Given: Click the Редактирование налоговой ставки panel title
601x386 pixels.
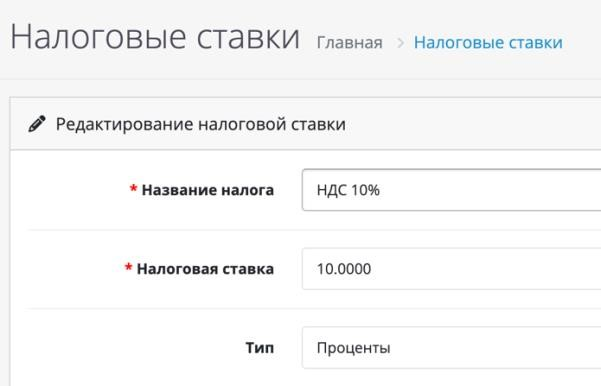Looking at the screenshot, I should pyautogui.click(x=201, y=124).
